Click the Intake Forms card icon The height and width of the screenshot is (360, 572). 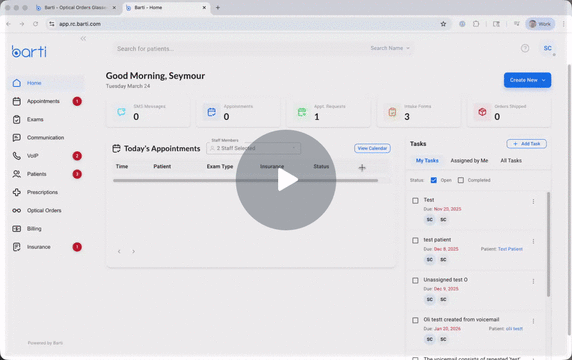[392, 112]
